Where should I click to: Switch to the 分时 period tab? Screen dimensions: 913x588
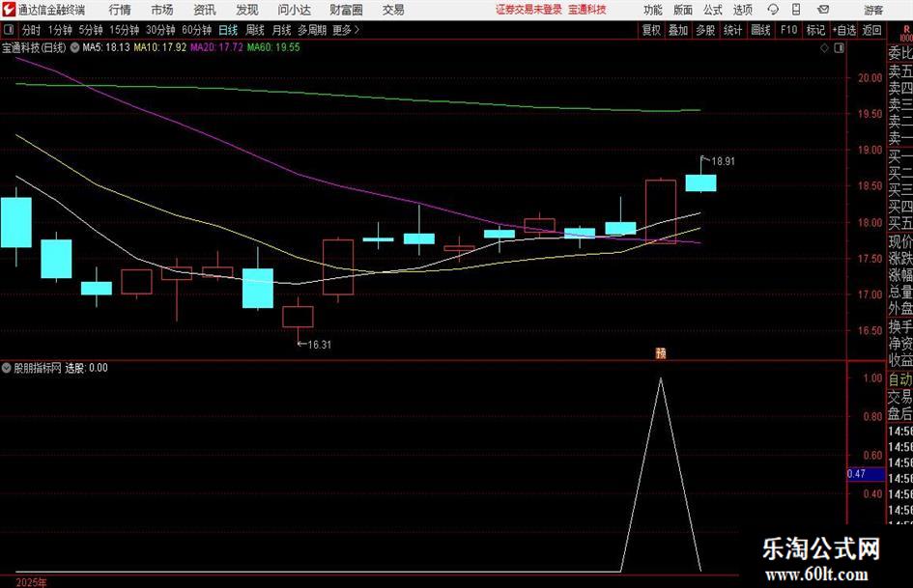click(x=32, y=30)
